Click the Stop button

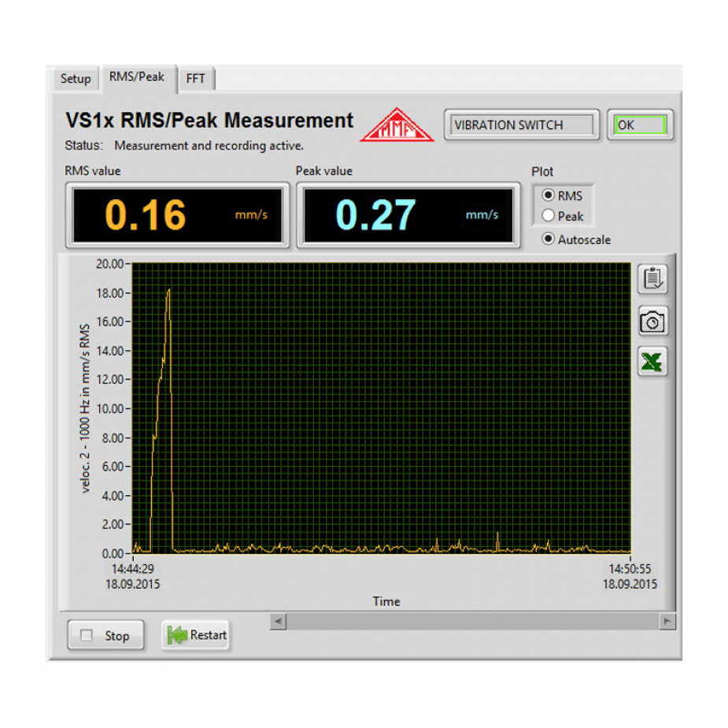[x=106, y=636]
